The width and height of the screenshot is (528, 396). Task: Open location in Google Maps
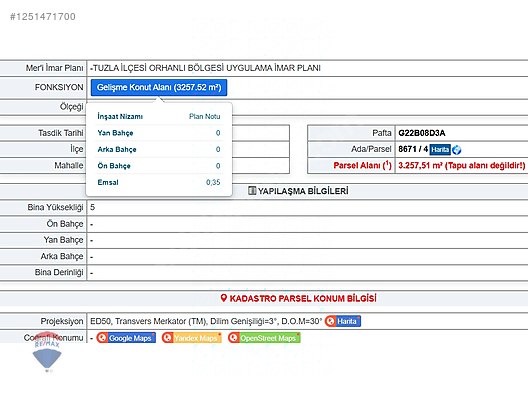pos(126,338)
